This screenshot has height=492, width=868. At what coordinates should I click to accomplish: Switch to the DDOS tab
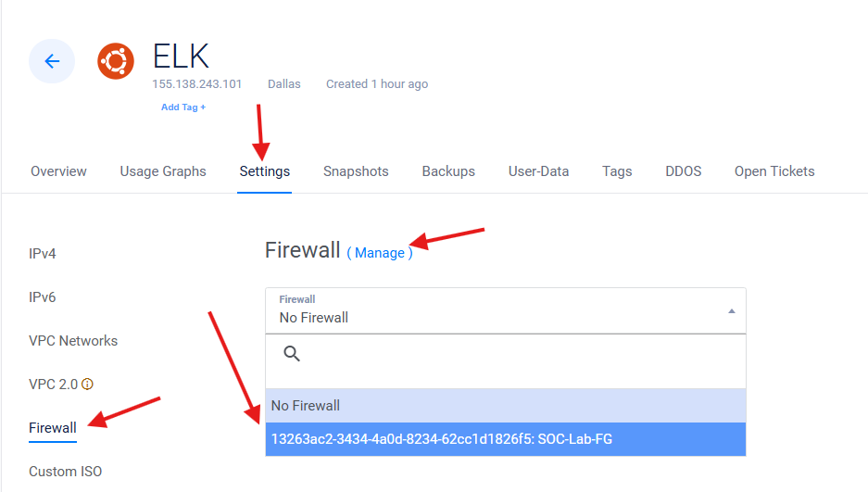point(683,171)
